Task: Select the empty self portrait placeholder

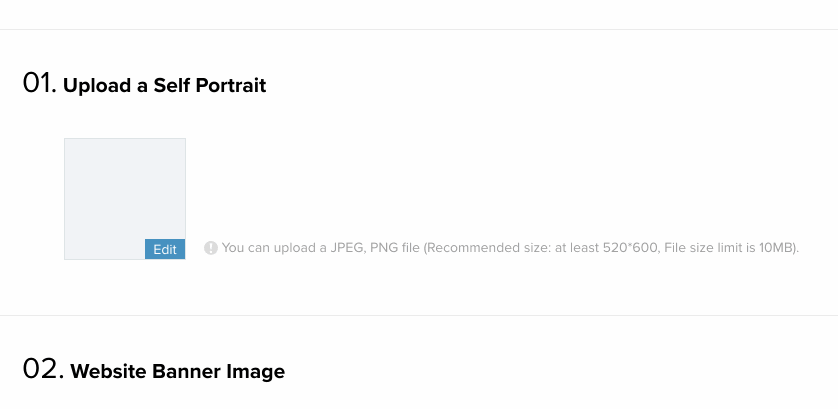Action: pyautogui.click(x=124, y=190)
